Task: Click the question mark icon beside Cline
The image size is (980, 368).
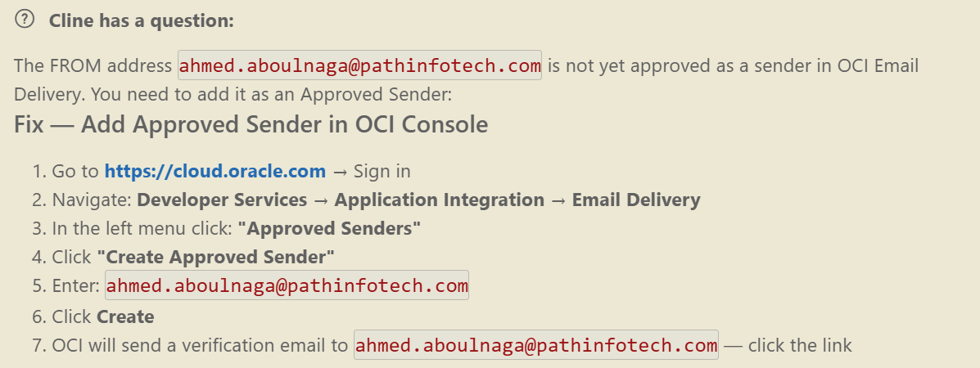Action: (25, 20)
